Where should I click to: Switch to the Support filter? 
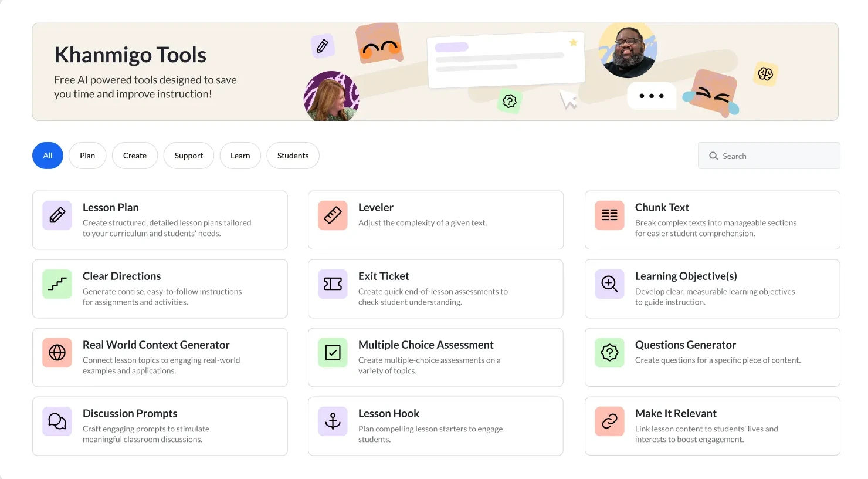click(x=189, y=156)
